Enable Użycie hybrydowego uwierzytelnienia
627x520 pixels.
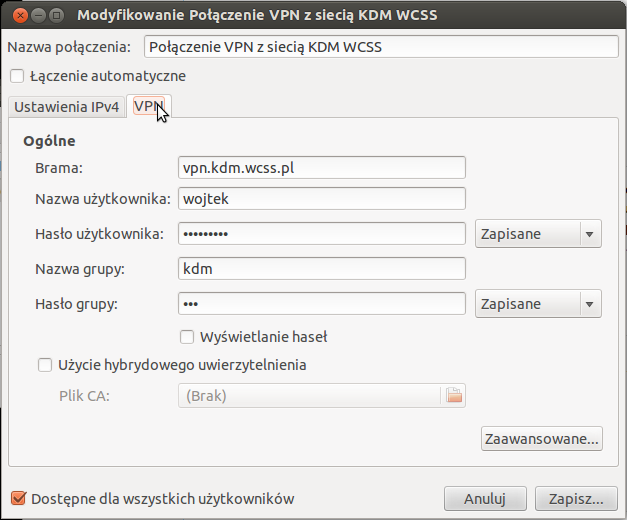[x=45, y=365]
